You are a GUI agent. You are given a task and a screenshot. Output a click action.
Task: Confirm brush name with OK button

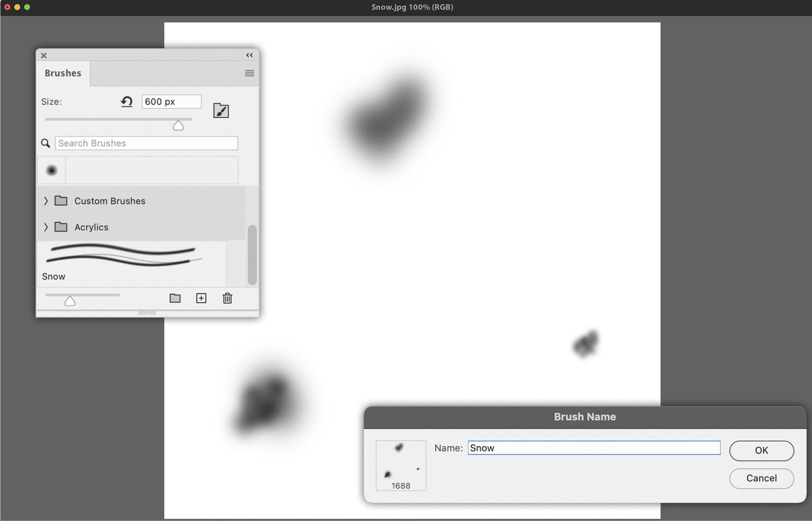[762, 450]
